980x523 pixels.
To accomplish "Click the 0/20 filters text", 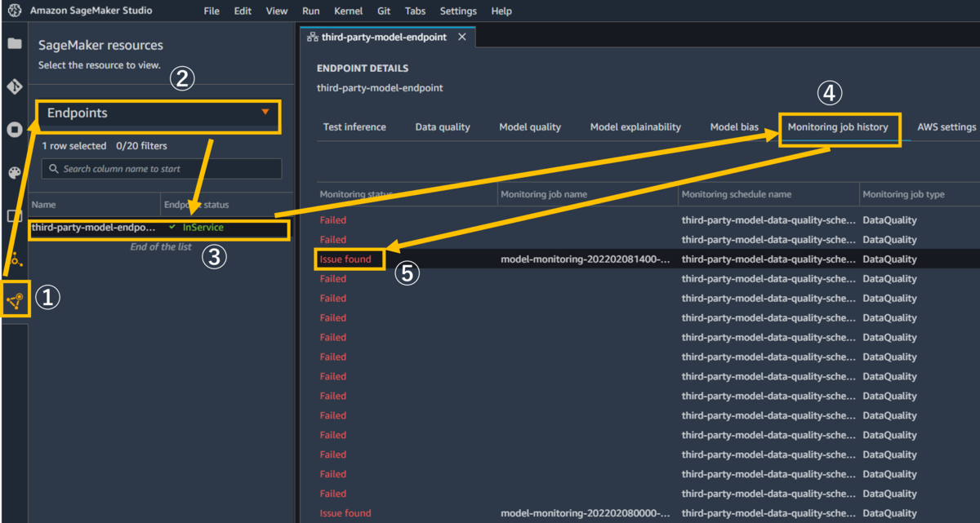I will click(x=141, y=146).
